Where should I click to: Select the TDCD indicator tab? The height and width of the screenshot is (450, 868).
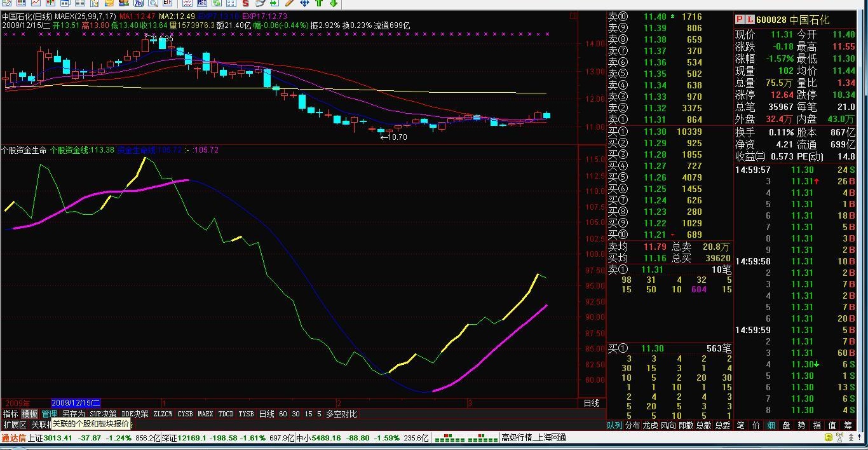coord(226,414)
